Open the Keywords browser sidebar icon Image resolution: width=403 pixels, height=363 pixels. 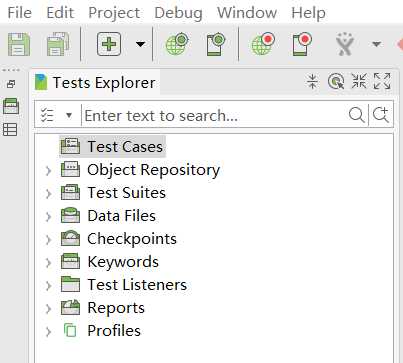pos(11,106)
